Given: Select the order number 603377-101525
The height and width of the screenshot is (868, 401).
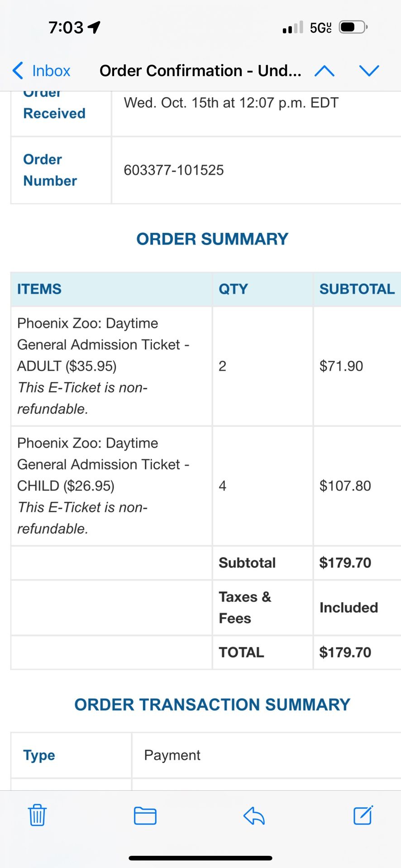Looking at the screenshot, I should [174, 170].
